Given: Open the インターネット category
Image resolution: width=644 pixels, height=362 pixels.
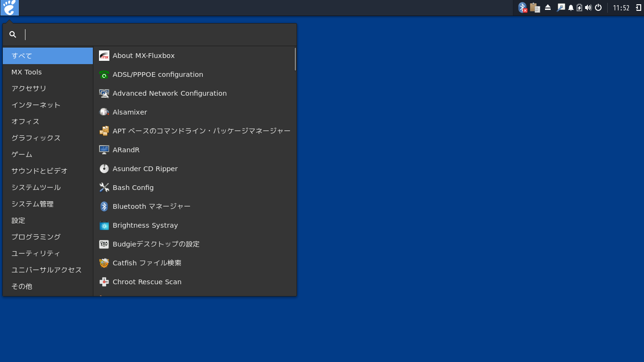Looking at the screenshot, I should point(48,105).
